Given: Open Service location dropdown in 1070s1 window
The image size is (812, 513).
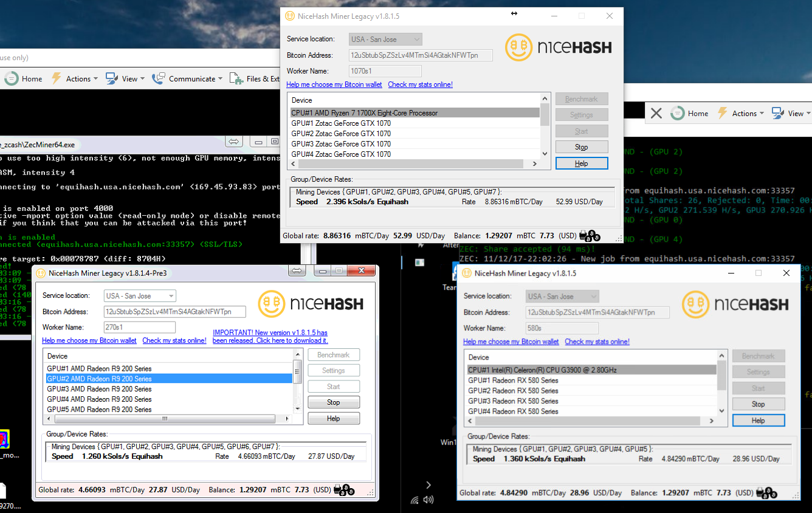Looking at the screenshot, I should click(x=385, y=39).
